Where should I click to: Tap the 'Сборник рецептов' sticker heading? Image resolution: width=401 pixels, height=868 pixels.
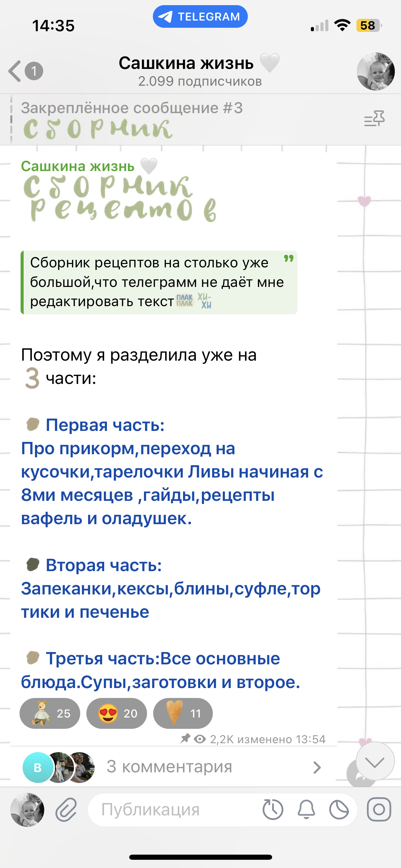(x=120, y=198)
